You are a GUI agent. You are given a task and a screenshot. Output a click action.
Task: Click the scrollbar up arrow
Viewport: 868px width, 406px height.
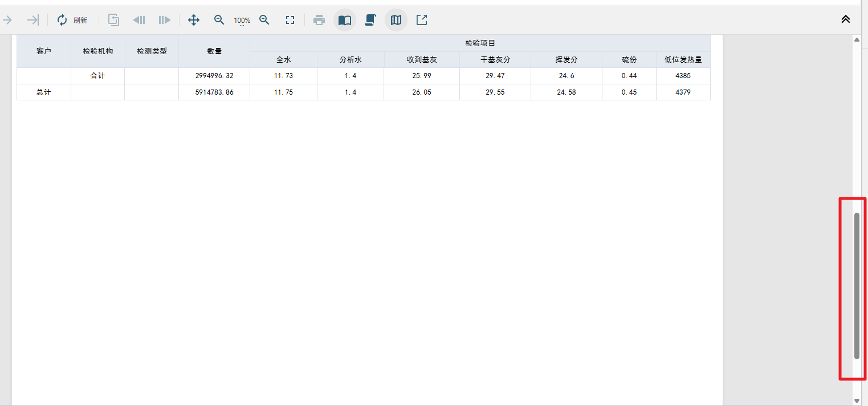click(857, 40)
